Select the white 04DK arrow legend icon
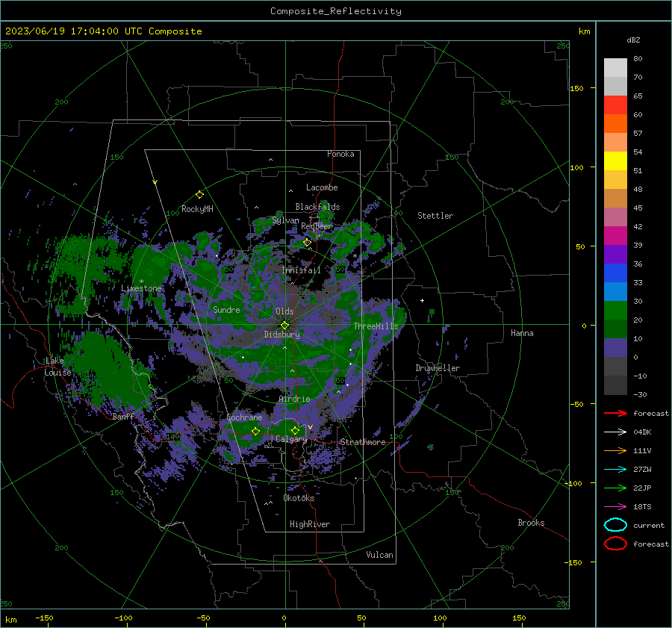Image resolution: width=672 pixels, height=628 pixels. pyautogui.click(x=615, y=432)
